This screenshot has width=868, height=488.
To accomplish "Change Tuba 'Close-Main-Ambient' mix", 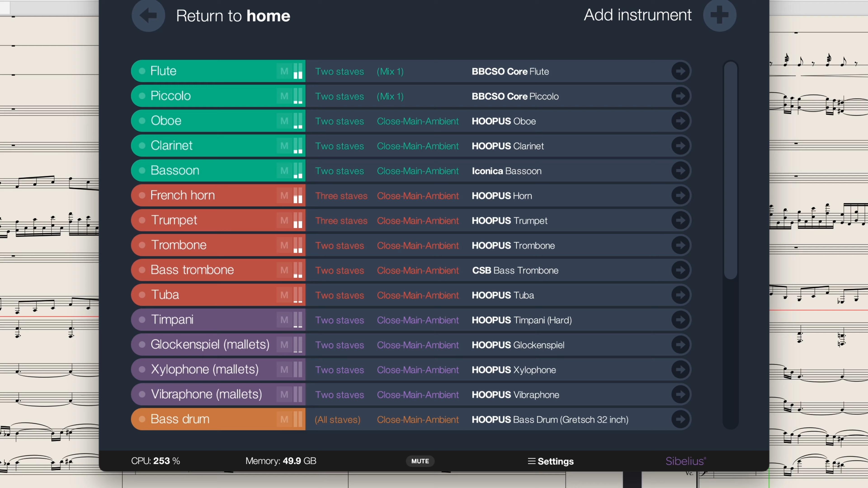I will click(x=418, y=295).
